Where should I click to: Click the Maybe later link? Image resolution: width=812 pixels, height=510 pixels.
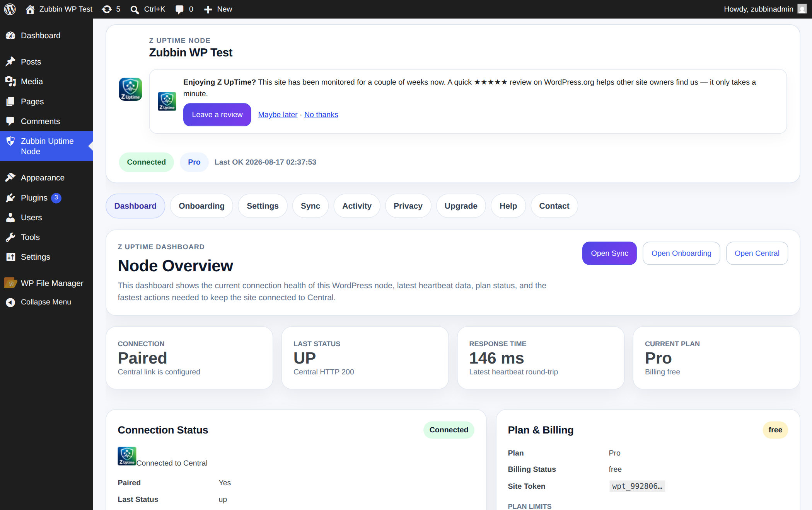pyautogui.click(x=278, y=115)
